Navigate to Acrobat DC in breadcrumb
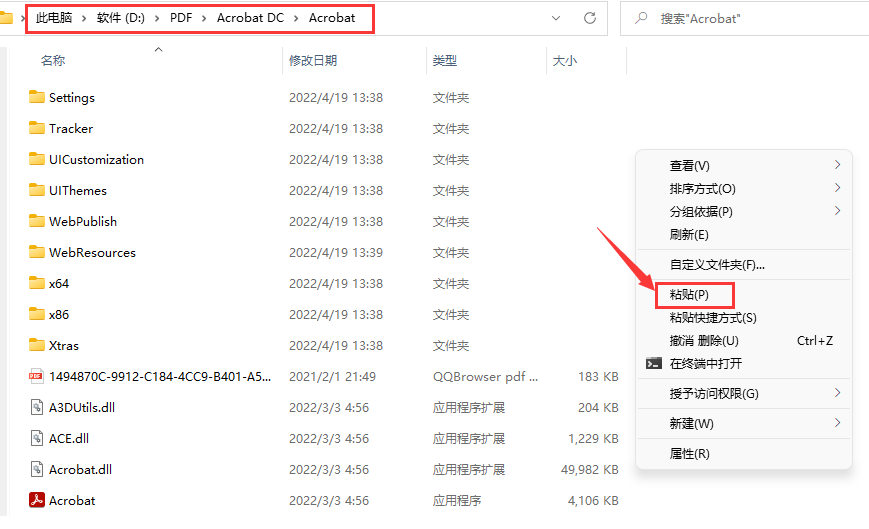 (250, 18)
